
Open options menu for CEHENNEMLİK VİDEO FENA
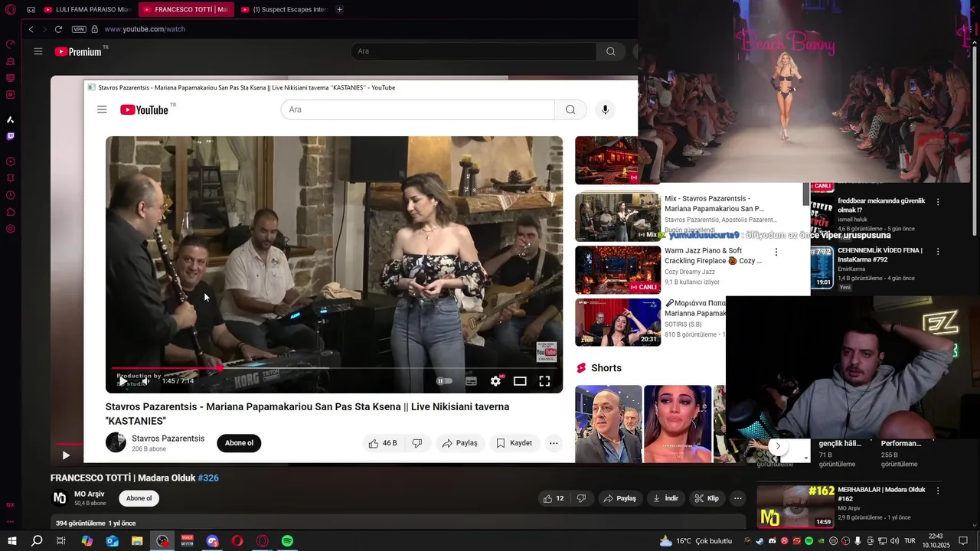click(x=938, y=251)
